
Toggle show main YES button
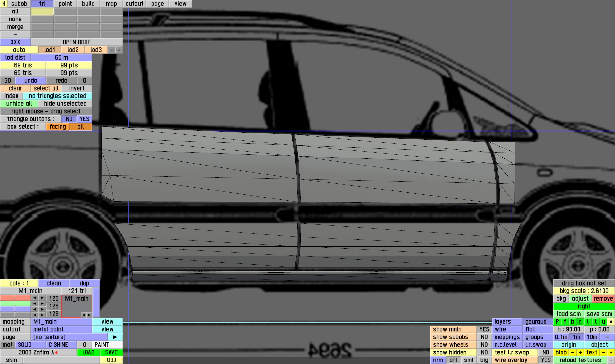pyautogui.click(x=484, y=329)
